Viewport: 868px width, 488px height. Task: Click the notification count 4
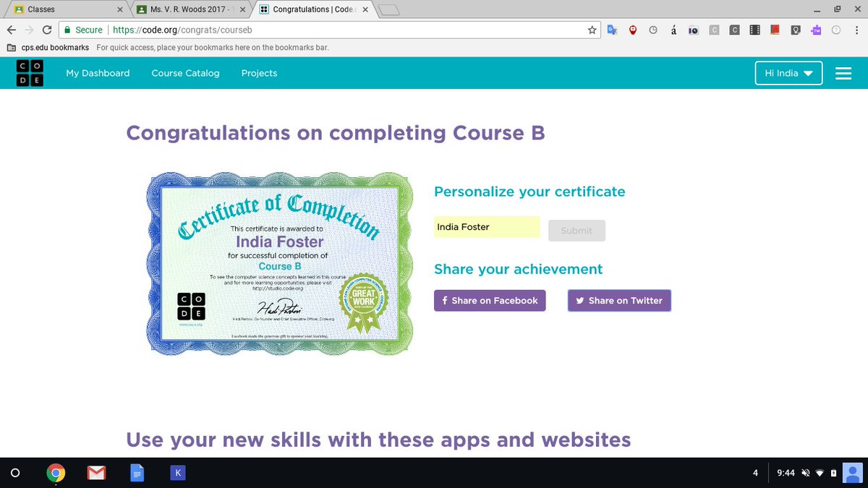[x=755, y=473]
